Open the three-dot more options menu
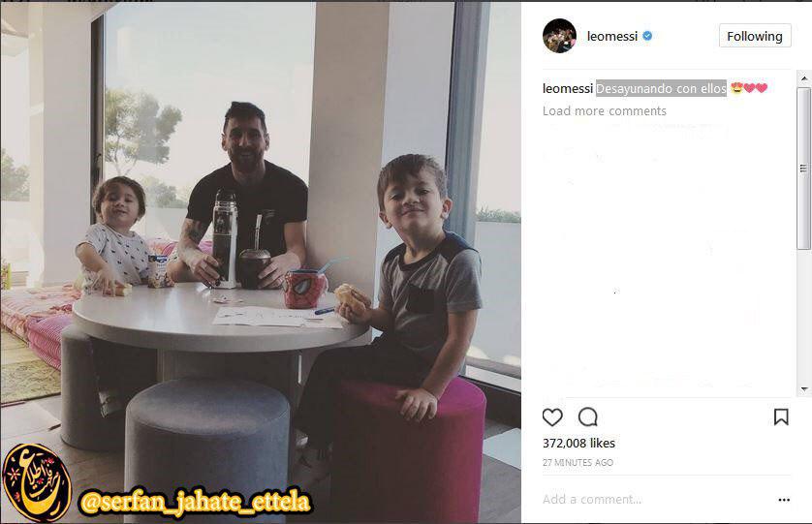This screenshot has width=812, height=524. 784,500
